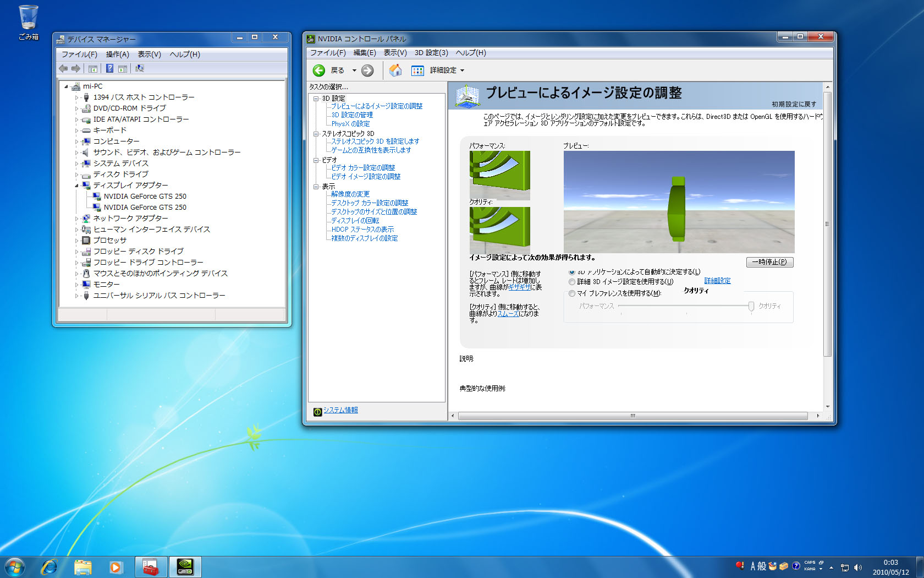Viewport: 924px width, 578px height.
Task: Expand the Network Adapter node
Action: [77, 219]
